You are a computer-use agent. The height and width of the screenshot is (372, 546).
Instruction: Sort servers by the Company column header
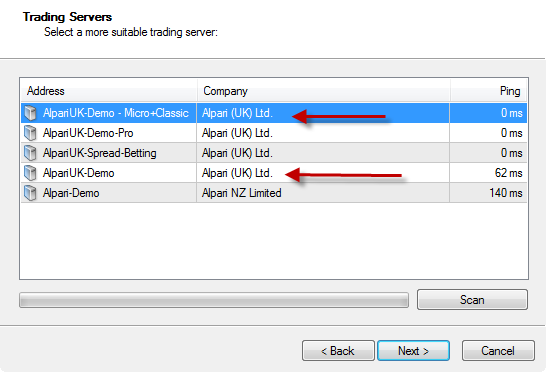323,91
